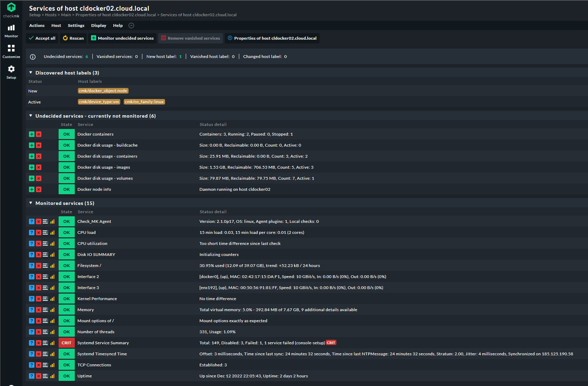
Task: Open the Monitor sidebar menu
Action: coord(11,31)
